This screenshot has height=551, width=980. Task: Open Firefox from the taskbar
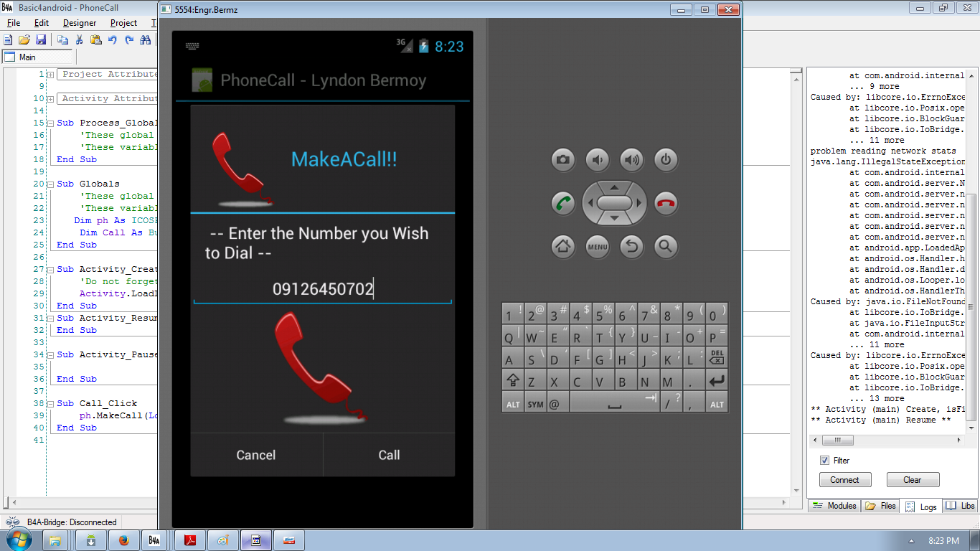(123, 540)
